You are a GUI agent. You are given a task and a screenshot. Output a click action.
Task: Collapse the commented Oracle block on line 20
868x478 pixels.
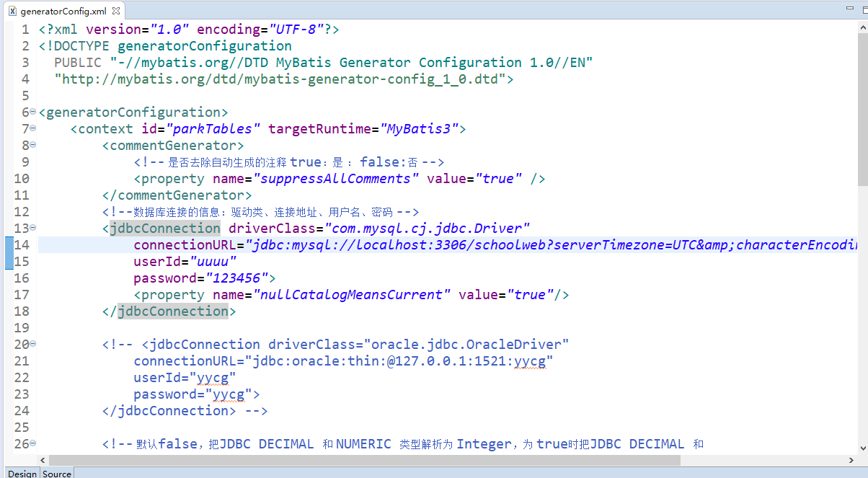click(x=33, y=345)
